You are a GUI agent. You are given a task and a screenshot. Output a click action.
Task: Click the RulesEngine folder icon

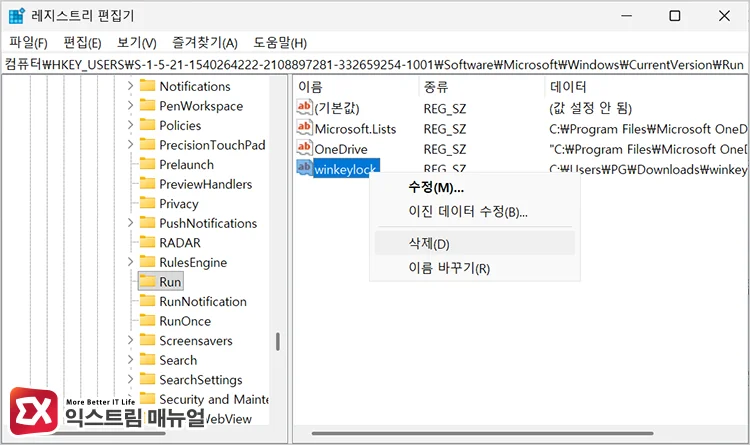(x=147, y=262)
